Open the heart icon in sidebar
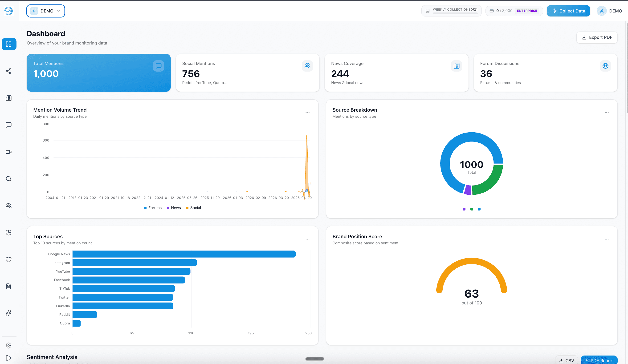The image size is (628, 364). click(x=9, y=260)
